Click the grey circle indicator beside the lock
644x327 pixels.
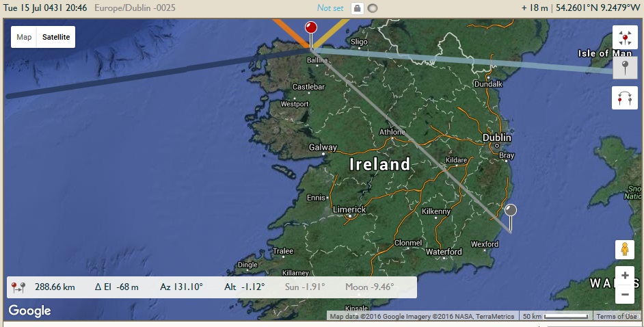coord(373,8)
